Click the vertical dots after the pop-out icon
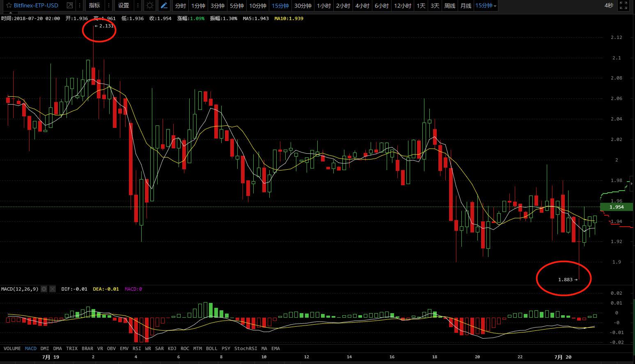Screen dimensions: 635x364 click(80, 6)
